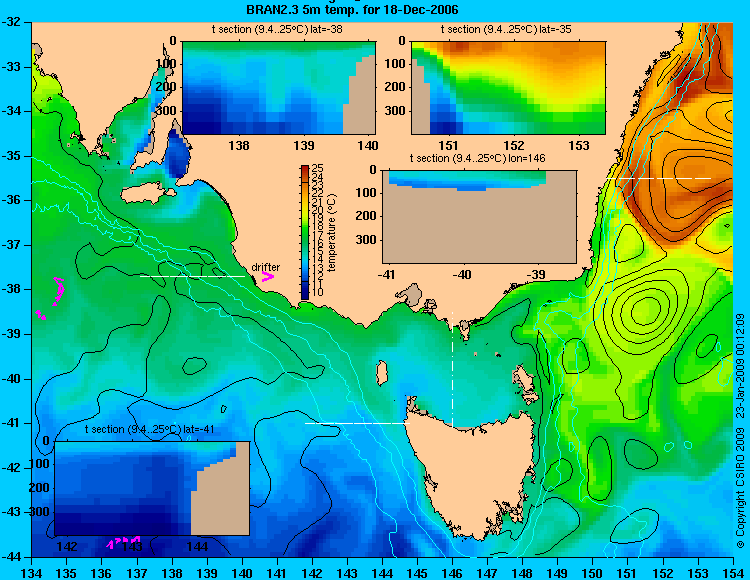Click the magenta drifter track near 135°E, 38°S
The width and height of the screenshot is (750, 580).
tap(58, 291)
